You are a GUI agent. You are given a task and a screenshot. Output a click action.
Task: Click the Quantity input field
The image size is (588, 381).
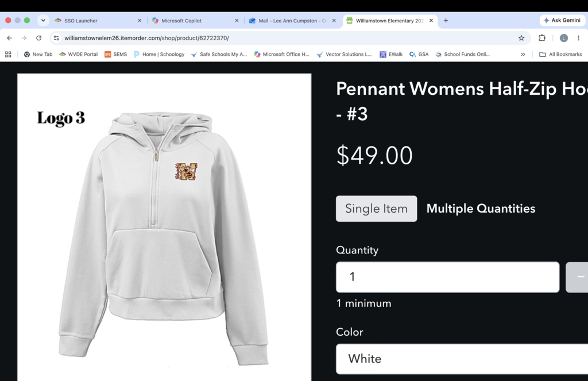(x=447, y=277)
